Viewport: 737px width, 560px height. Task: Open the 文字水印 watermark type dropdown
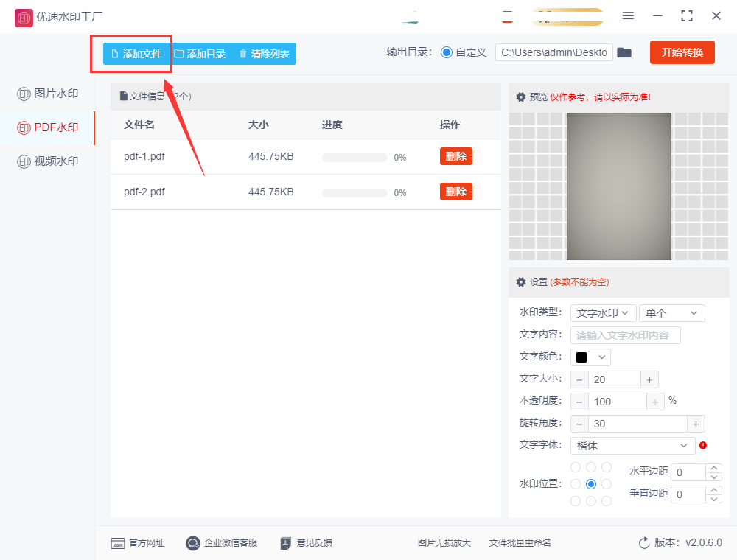(x=603, y=313)
